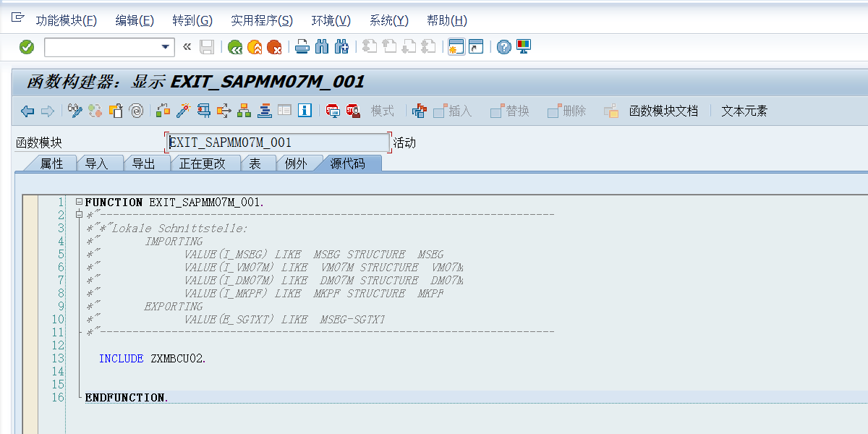
Task: Click the Generate Shortcut icon
Action: (475, 47)
